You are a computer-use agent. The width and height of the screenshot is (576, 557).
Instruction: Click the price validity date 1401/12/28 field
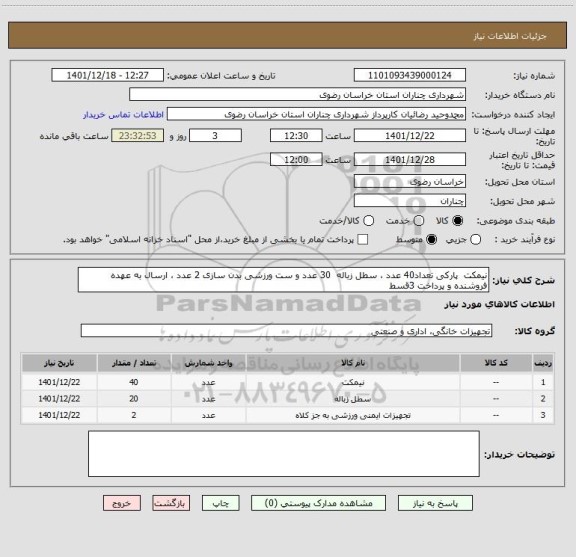click(410, 159)
